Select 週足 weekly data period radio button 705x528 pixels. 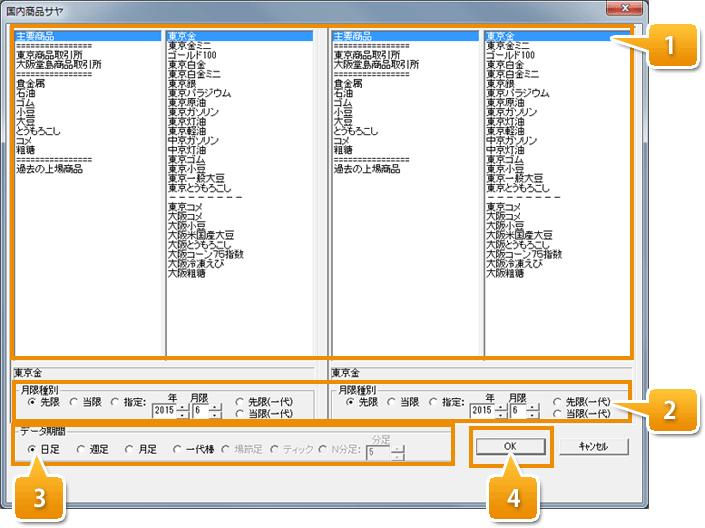tap(81, 449)
